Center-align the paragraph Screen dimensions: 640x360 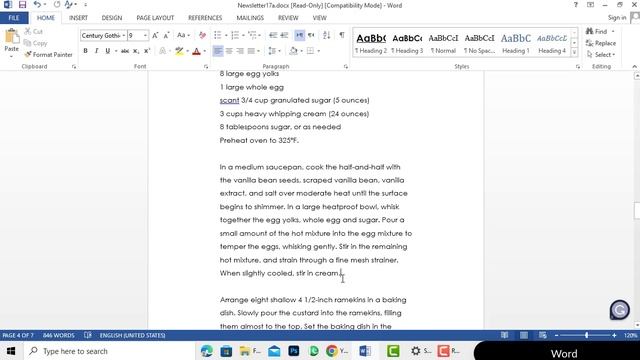229,51
